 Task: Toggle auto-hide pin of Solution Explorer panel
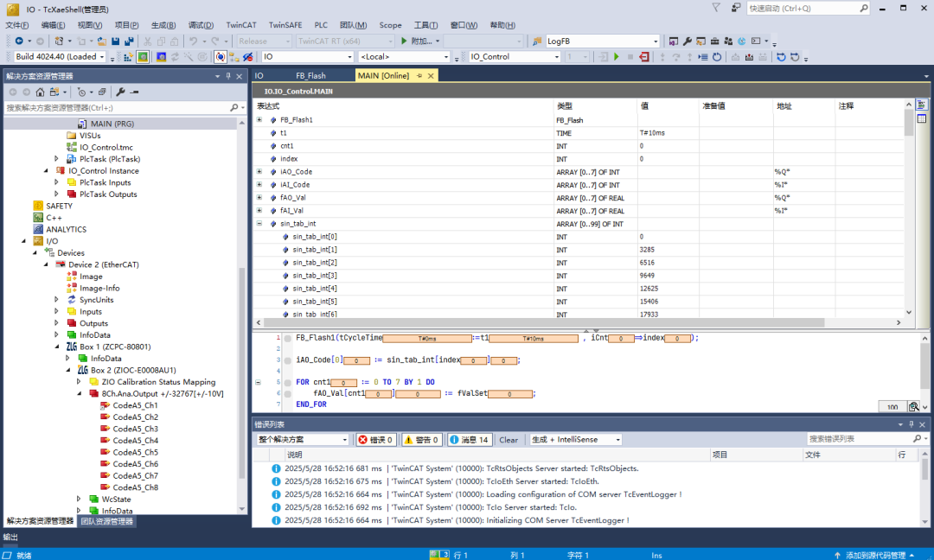[228, 76]
